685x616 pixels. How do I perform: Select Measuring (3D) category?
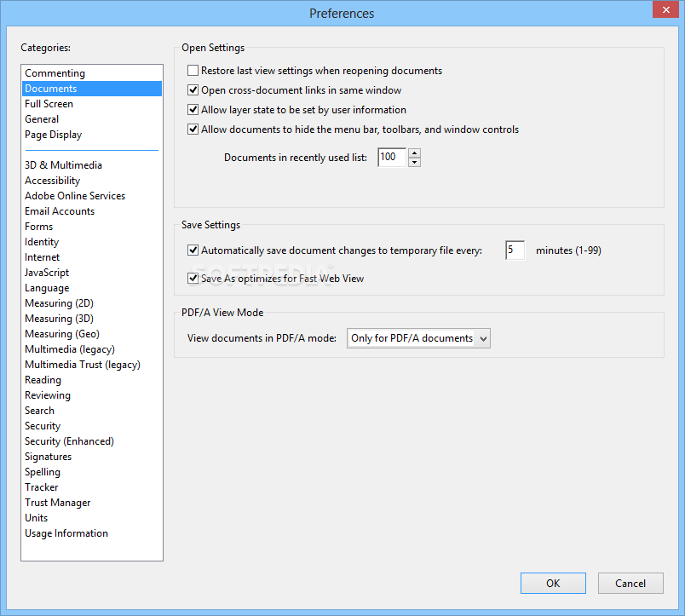click(x=92, y=319)
